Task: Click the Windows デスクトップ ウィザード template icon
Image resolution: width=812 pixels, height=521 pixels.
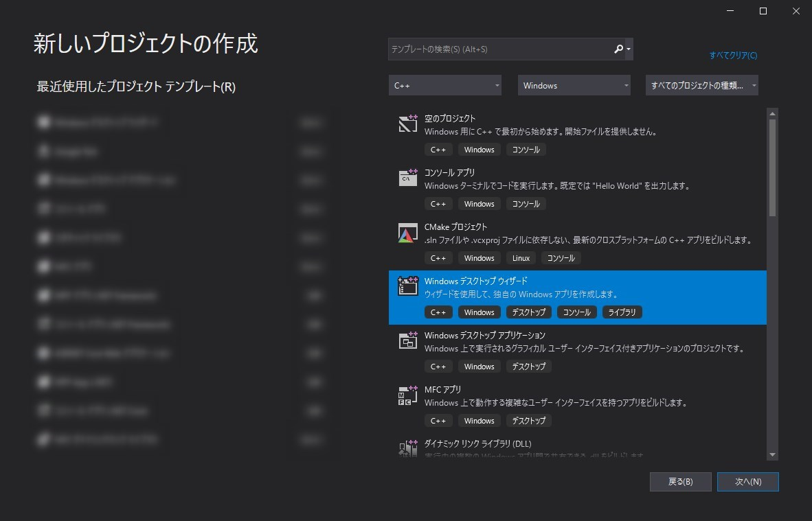Action: tap(407, 286)
